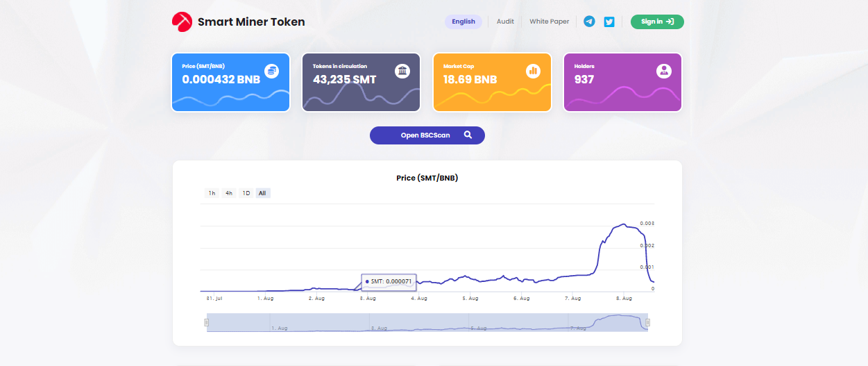Click the SMT: 0.000071 chart tooltip
Screen dimensions: 868x366
coord(389,281)
